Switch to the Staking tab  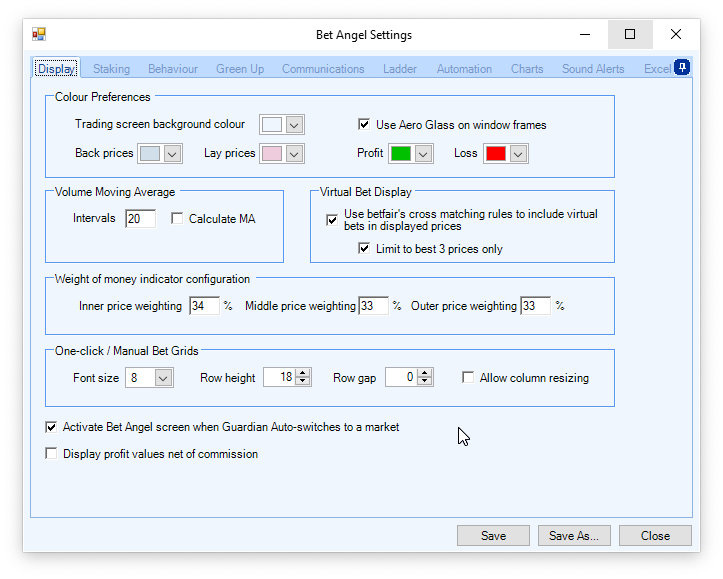click(111, 69)
